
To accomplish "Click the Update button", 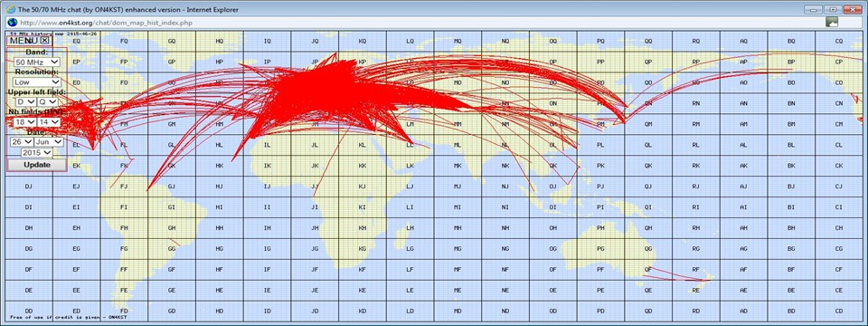I will click(x=37, y=165).
